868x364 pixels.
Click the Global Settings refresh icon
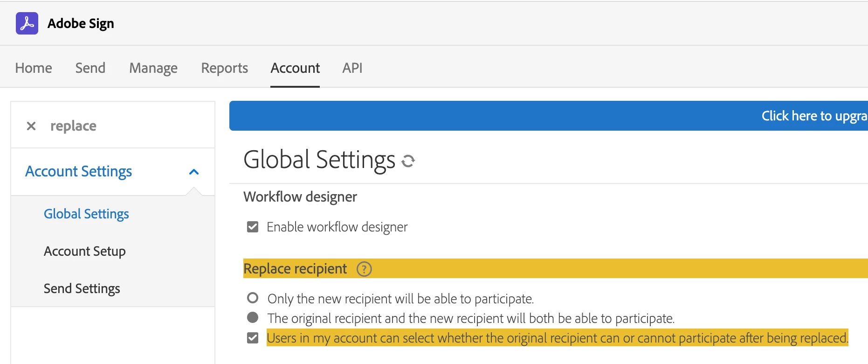(x=408, y=161)
